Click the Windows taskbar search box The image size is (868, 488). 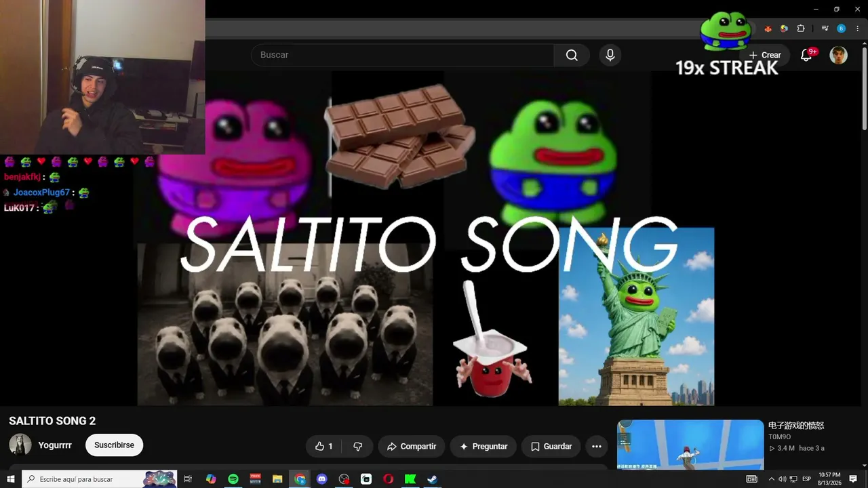99,479
